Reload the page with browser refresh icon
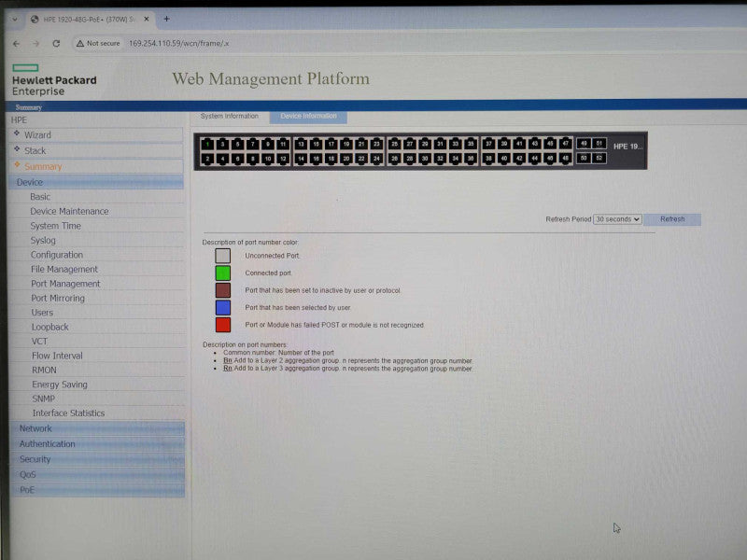Viewport: 747px width, 560px height. click(56, 43)
